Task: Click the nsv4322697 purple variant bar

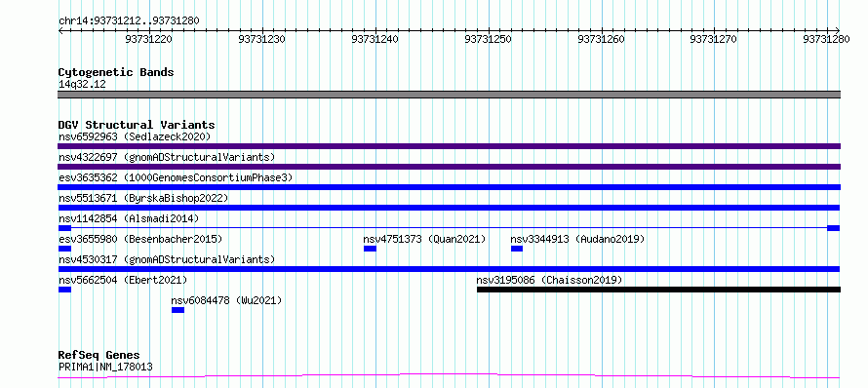Action: click(449, 167)
